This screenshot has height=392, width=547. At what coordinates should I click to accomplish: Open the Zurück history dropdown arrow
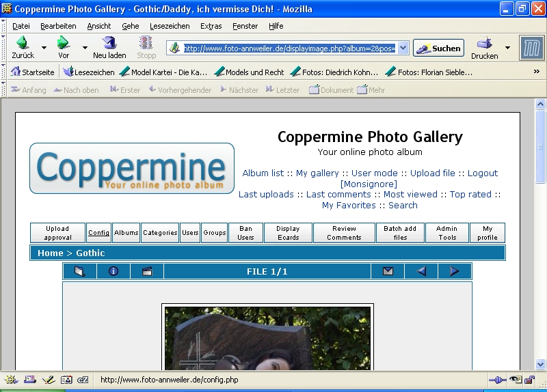pos(44,48)
